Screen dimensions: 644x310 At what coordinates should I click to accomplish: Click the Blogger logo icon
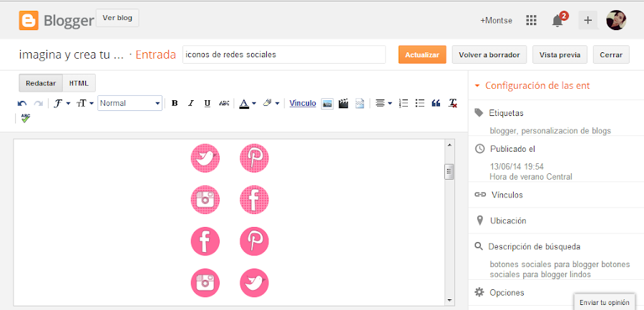point(29,21)
